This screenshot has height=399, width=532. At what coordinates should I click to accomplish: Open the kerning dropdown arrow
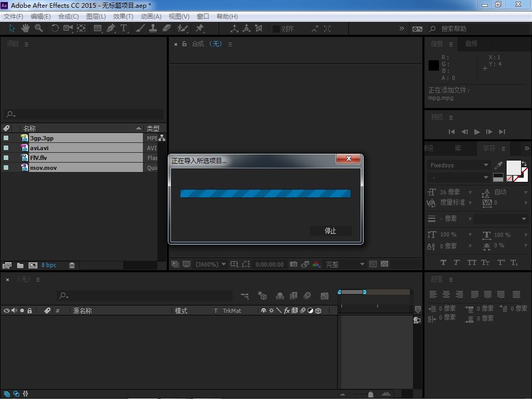[x=470, y=203]
